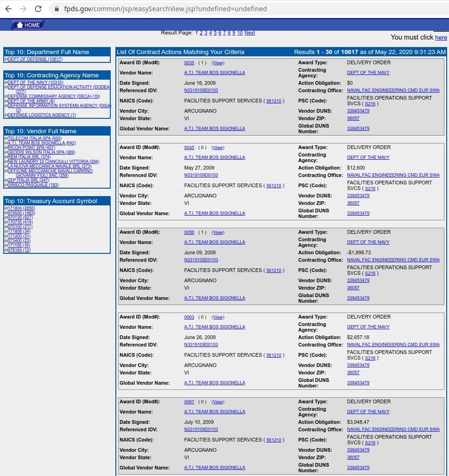Go to result page 5

[x=215, y=33]
